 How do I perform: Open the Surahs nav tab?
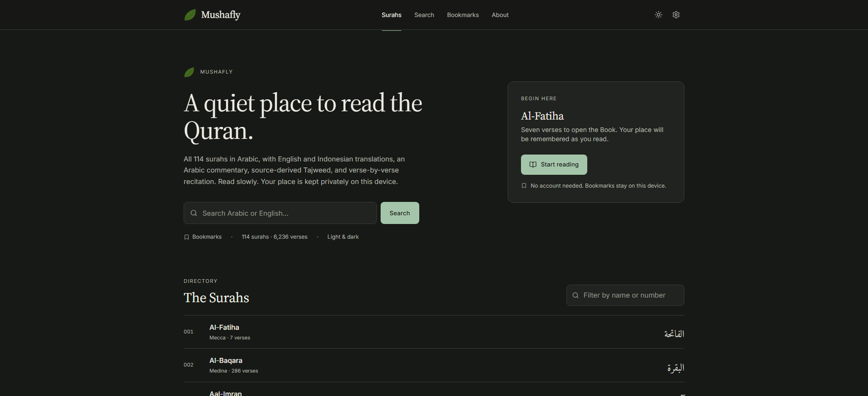392,15
